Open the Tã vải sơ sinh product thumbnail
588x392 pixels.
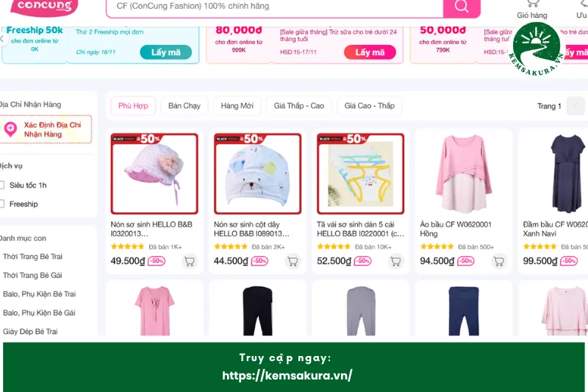point(360,174)
